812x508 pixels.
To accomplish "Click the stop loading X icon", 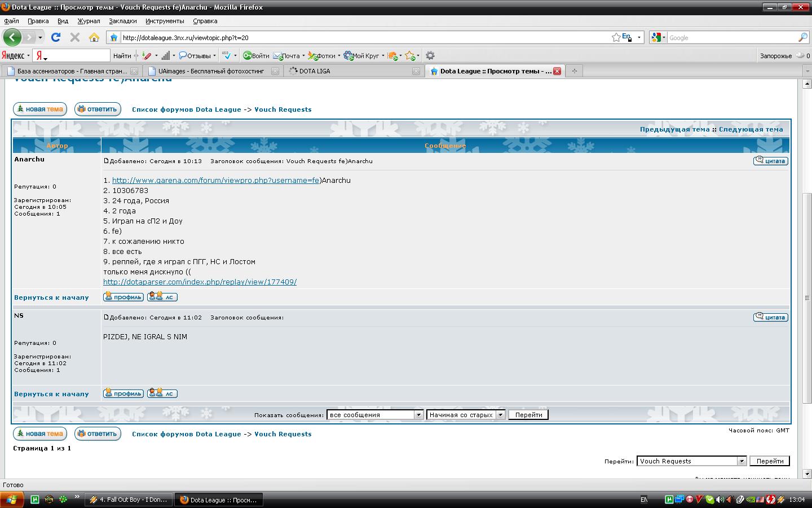I will (74, 37).
